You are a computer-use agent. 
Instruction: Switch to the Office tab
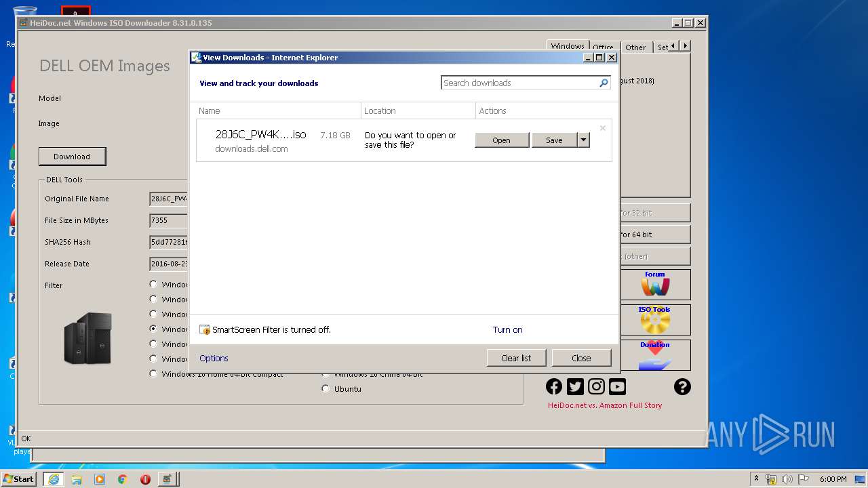(x=603, y=47)
